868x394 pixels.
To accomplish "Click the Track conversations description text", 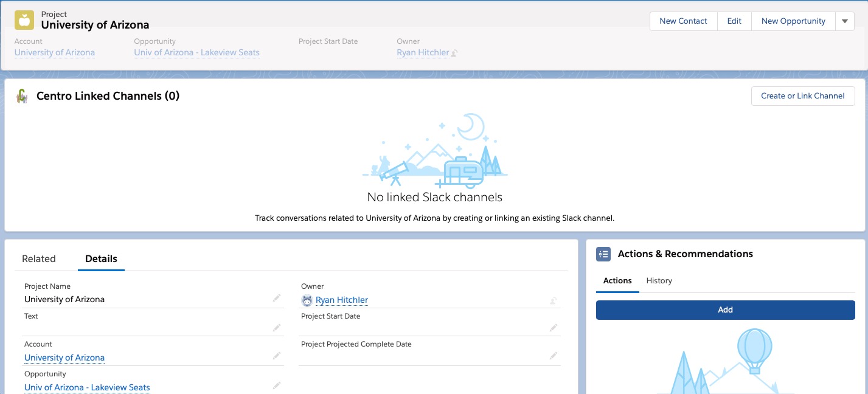I will (435, 218).
